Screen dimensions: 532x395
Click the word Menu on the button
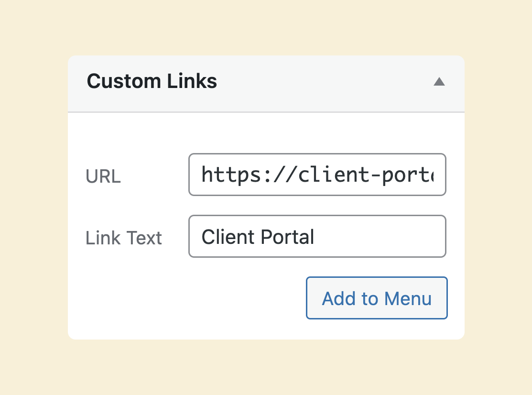408,298
